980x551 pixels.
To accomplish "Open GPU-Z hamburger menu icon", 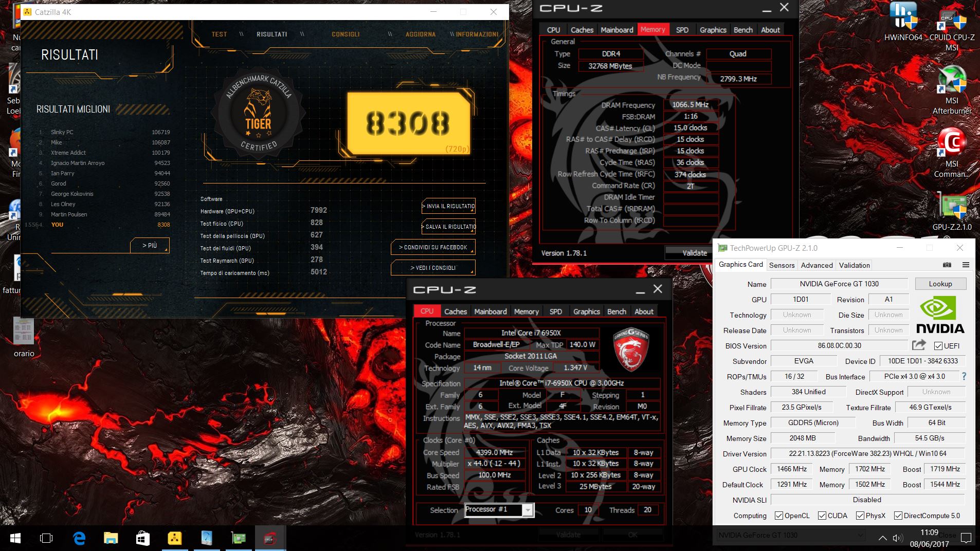I will pyautogui.click(x=966, y=265).
